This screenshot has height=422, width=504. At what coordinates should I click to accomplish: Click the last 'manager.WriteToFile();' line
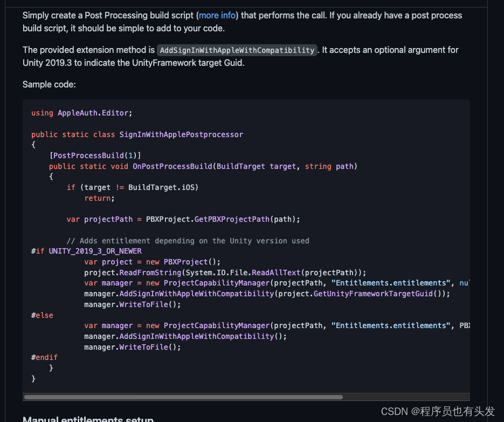(133, 347)
